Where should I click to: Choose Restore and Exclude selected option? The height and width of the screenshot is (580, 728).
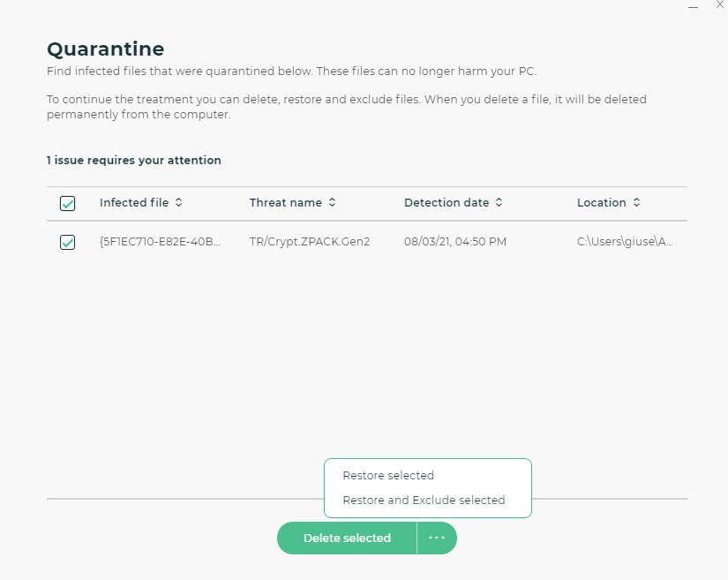tap(424, 500)
